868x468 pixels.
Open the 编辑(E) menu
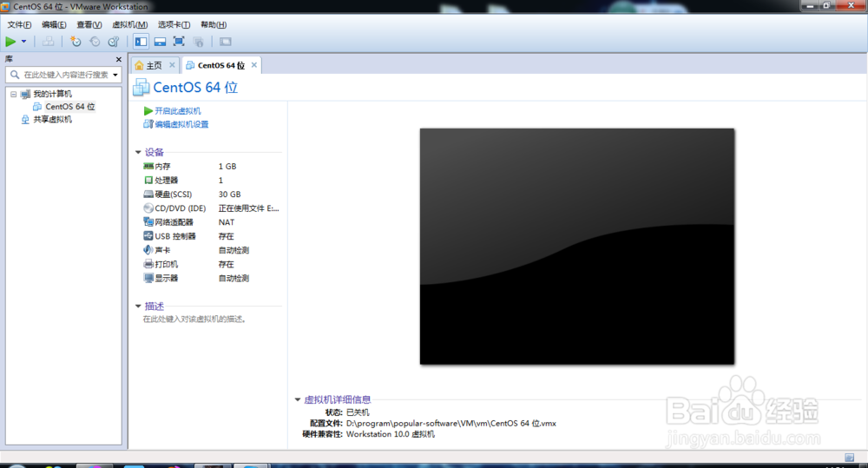[x=54, y=24]
